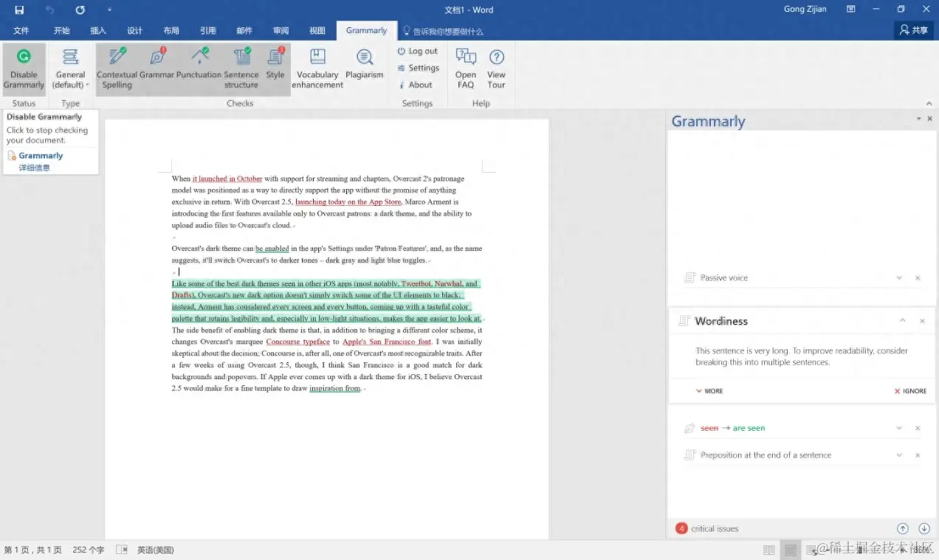Click MORE on the Wordiness card
939x560 pixels.
pyautogui.click(x=709, y=391)
